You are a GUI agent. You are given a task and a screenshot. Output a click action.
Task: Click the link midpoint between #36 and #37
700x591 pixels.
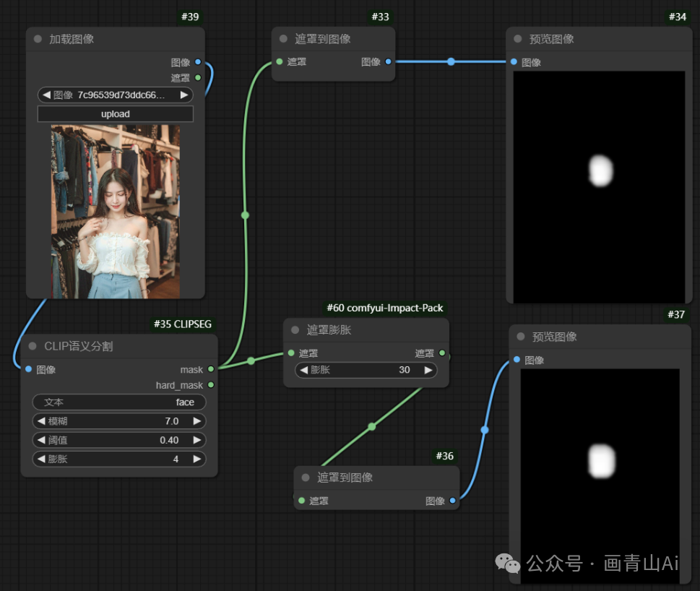(485, 431)
